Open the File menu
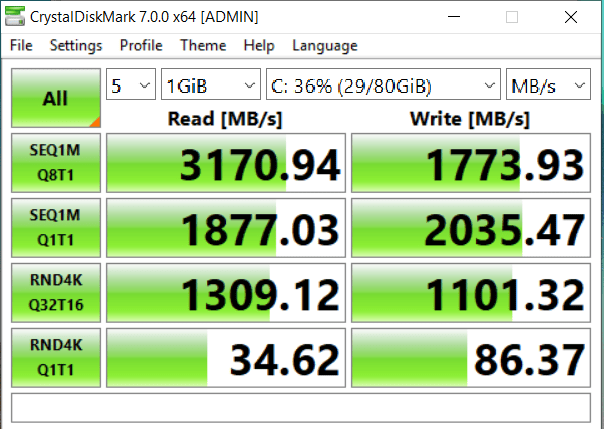This screenshot has width=604, height=429. 21,45
